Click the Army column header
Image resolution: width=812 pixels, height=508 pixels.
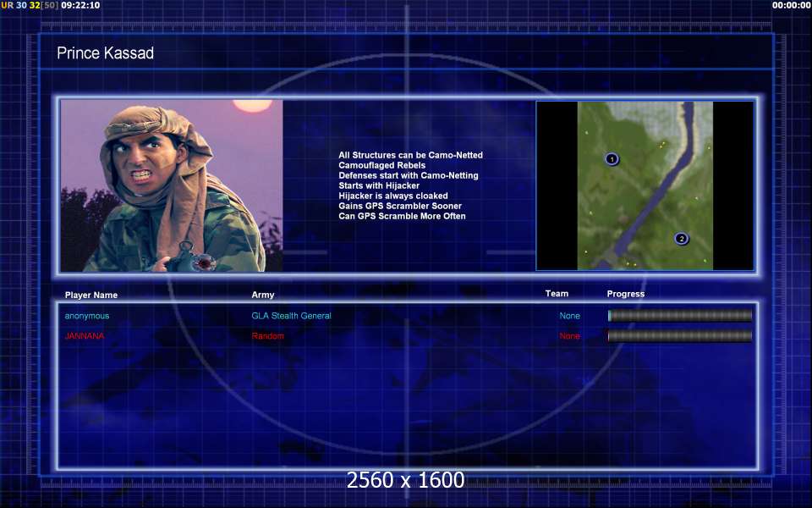click(263, 295)
